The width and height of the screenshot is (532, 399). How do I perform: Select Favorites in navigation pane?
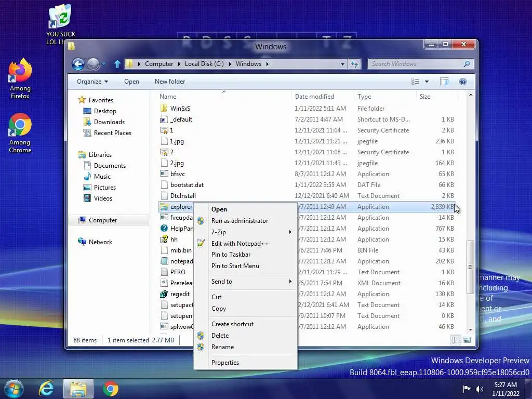point(96,100)
